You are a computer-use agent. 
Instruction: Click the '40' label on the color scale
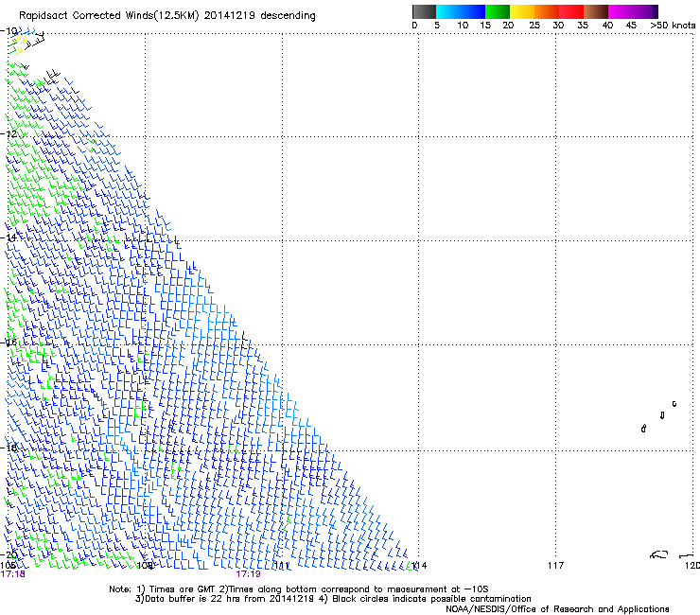tap(607, 26)
